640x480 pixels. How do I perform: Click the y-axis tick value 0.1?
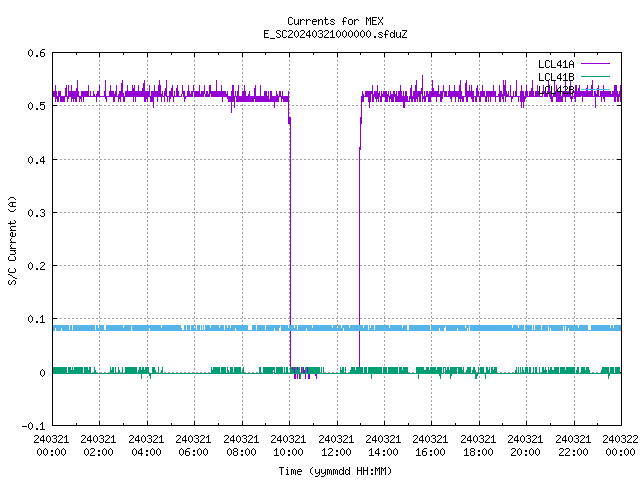tap(36, 319)
